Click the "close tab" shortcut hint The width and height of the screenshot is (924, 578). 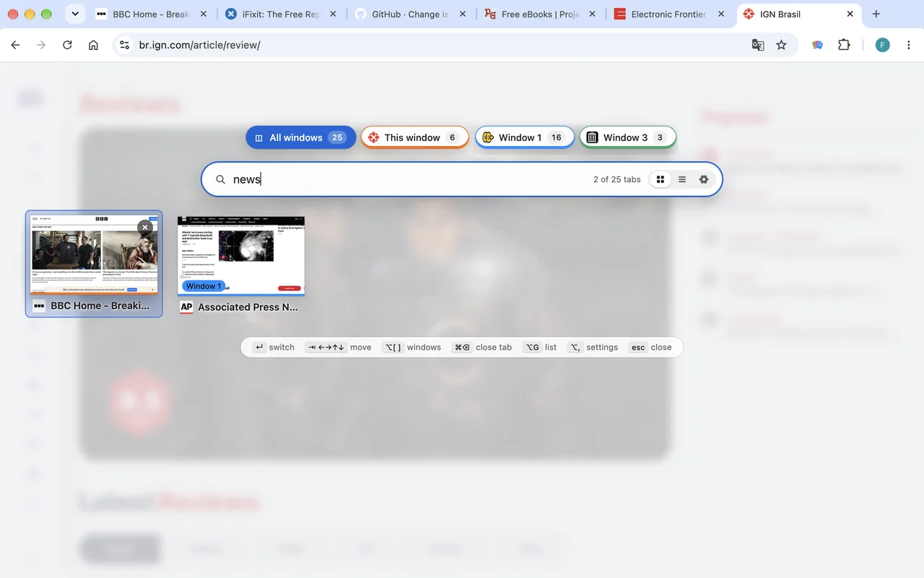(483, 347)
